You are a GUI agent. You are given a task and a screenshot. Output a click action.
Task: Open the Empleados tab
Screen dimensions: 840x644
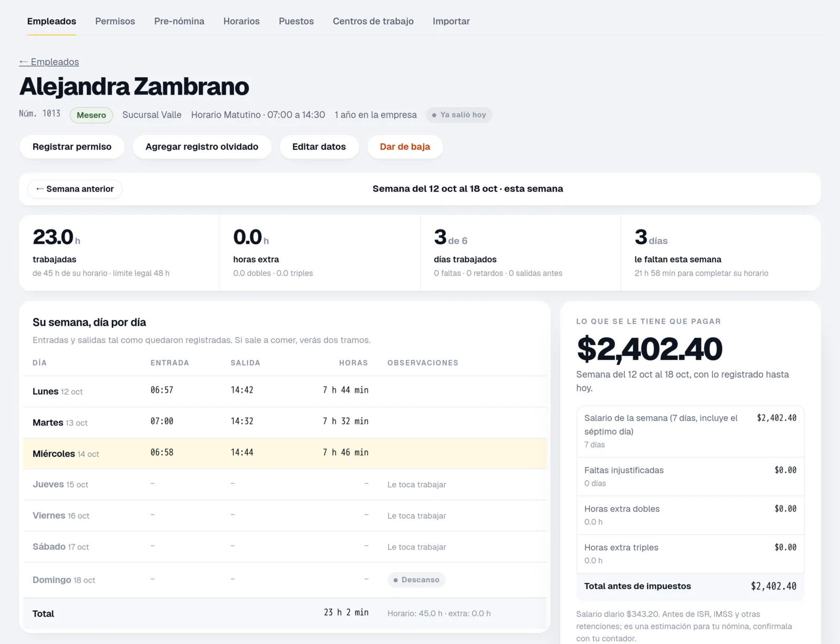(51, 22)
